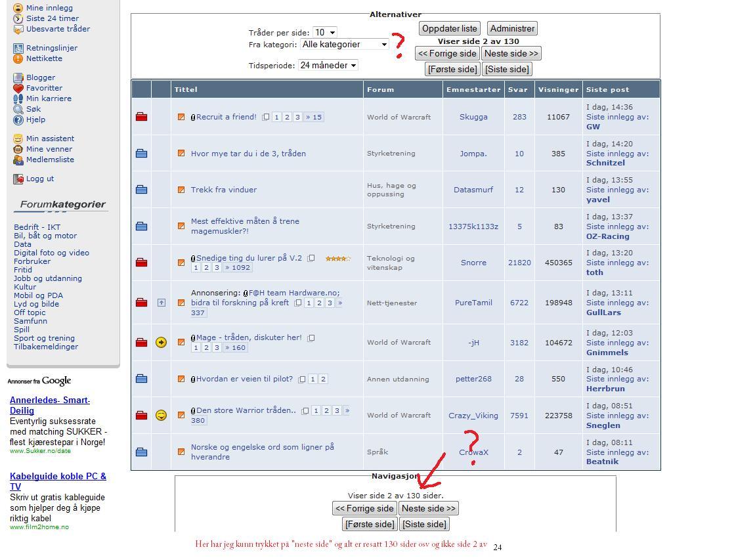Open the Tilbakemeldinger category

pyautogui.click(x=46, y=347)
